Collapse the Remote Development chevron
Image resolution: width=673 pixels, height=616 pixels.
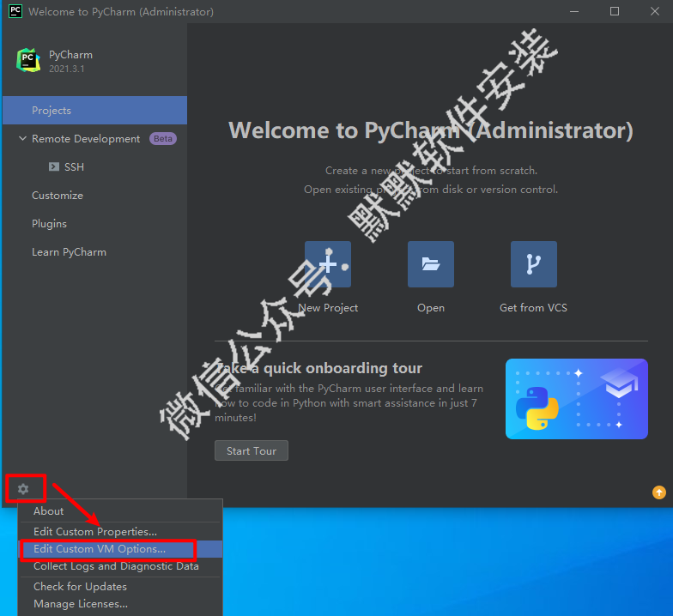click(22, 138)
